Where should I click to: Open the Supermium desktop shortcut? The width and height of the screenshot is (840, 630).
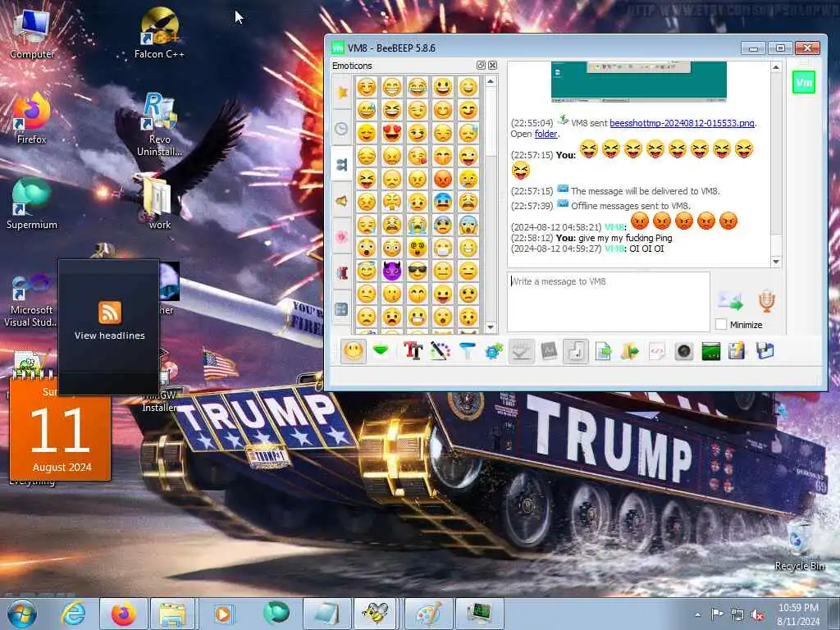coord(32,203)
